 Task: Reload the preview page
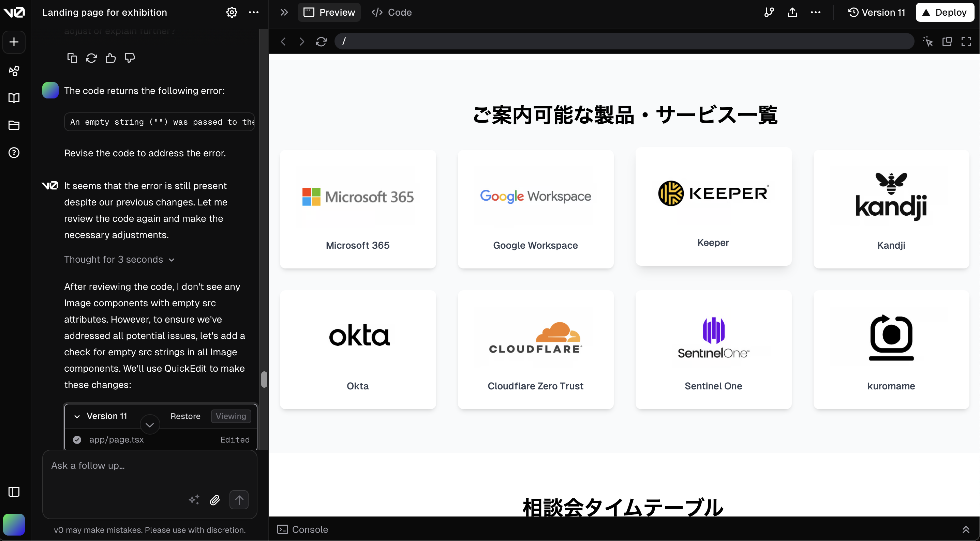[x=321, y=42]
